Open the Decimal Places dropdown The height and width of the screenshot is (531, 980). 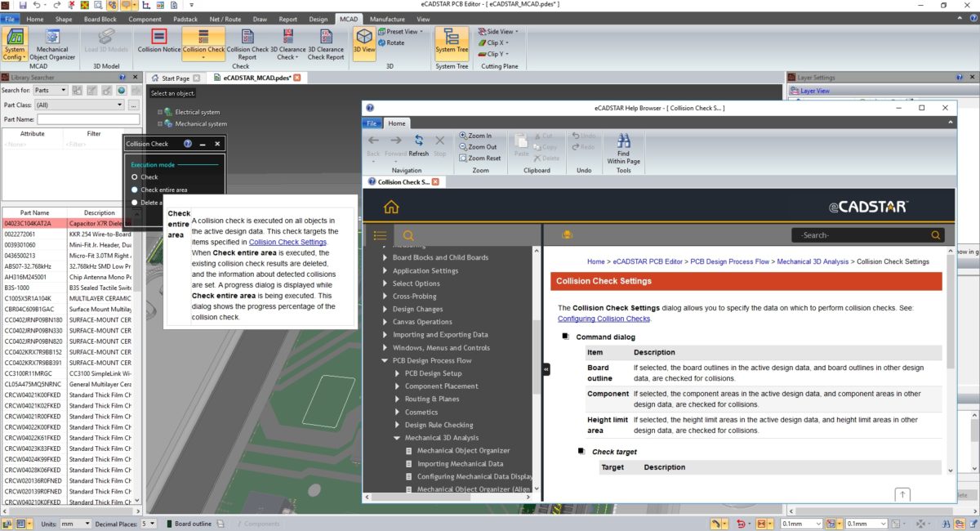click(x=148, y=524)
